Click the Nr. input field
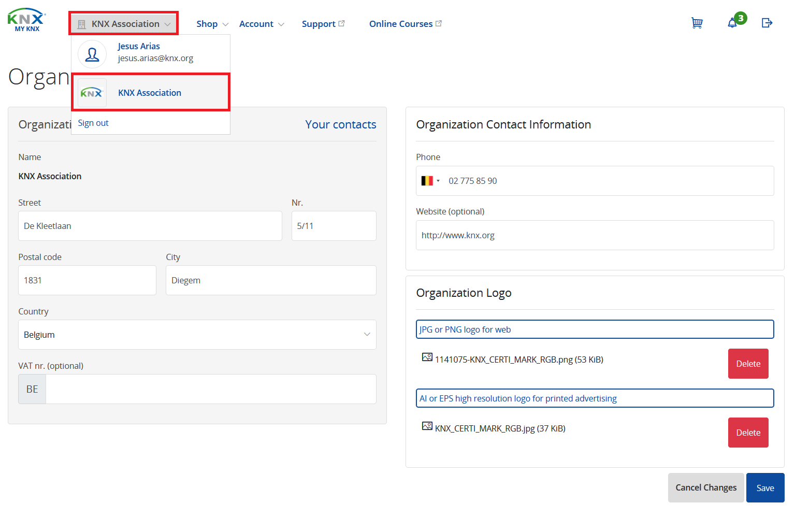795x532 pixels. point(334,226)
